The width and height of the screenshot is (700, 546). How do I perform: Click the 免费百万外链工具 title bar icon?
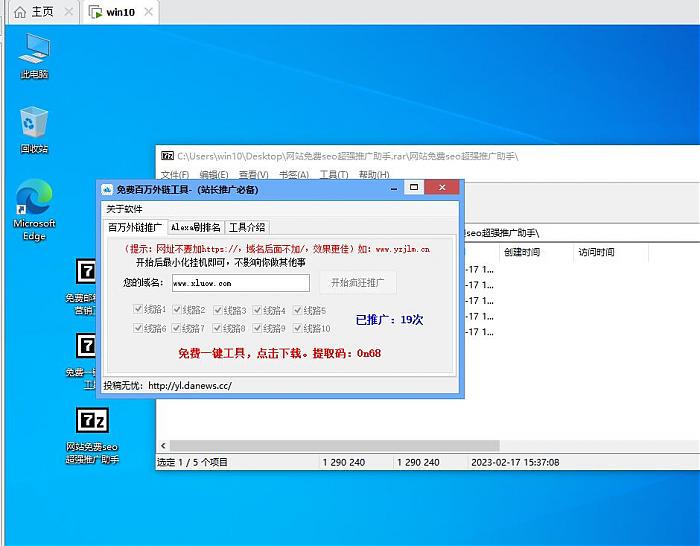point(106,189)
